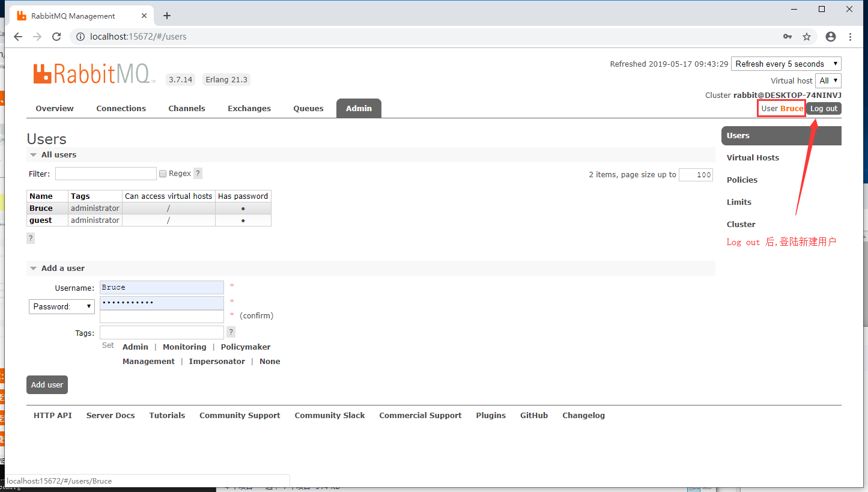This screenshot has height=492, width=868.
Task: Click the site information icon
Action: click(80, 37)
